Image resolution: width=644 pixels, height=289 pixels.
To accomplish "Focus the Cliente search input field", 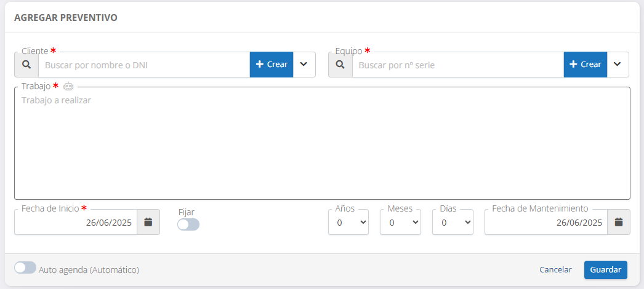I will [x=144, y=65].
